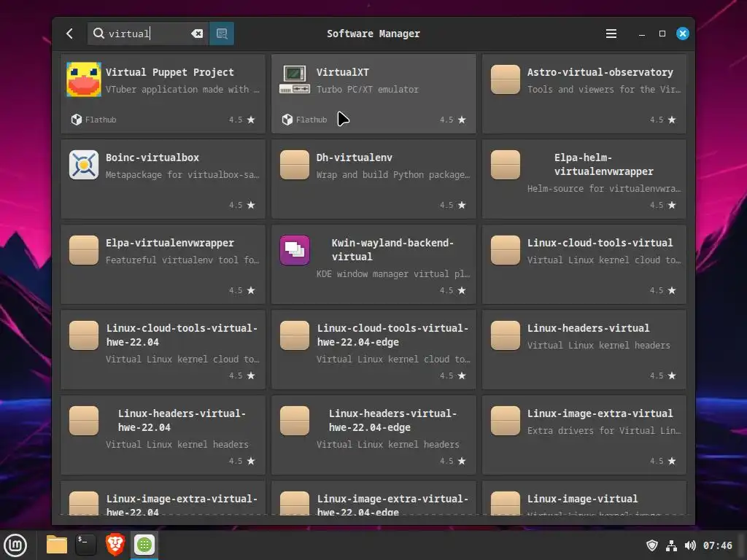Select 'Dh-virtualenv' title text
Viewport: 747px width, 560px height.
[354, 157]
